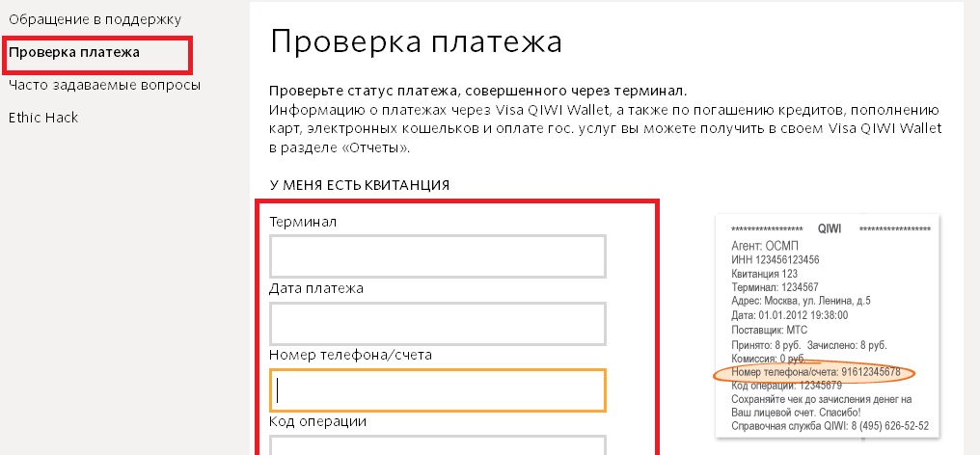
Task: Click the Терминал field label
Action: [x=303, y=222]
